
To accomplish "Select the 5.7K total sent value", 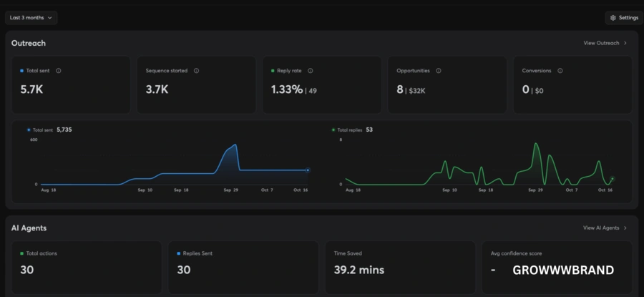I will coord(31,89).
